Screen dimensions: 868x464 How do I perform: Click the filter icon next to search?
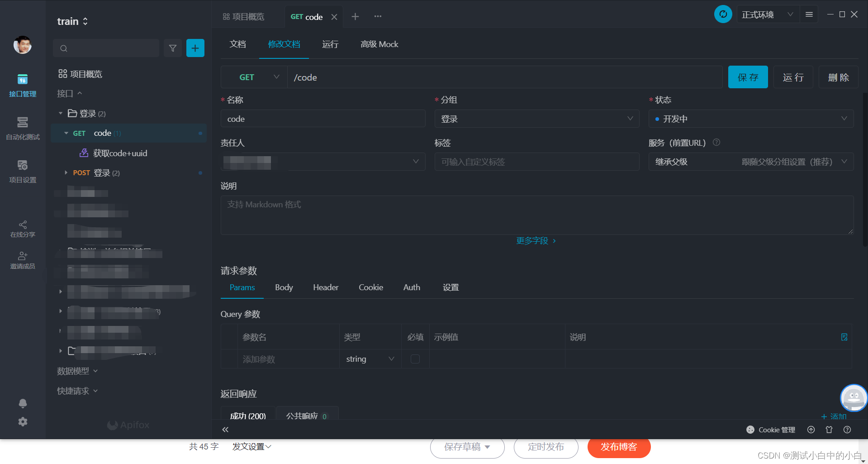172,48
